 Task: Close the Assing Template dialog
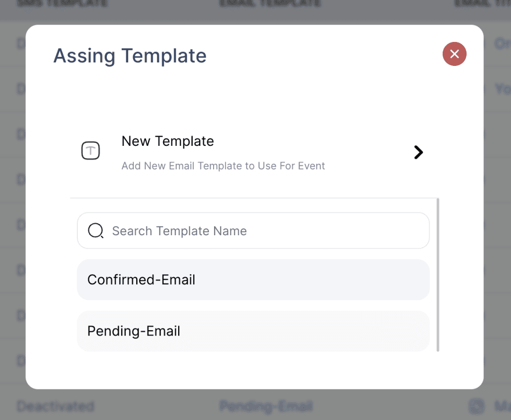(454, 54)
